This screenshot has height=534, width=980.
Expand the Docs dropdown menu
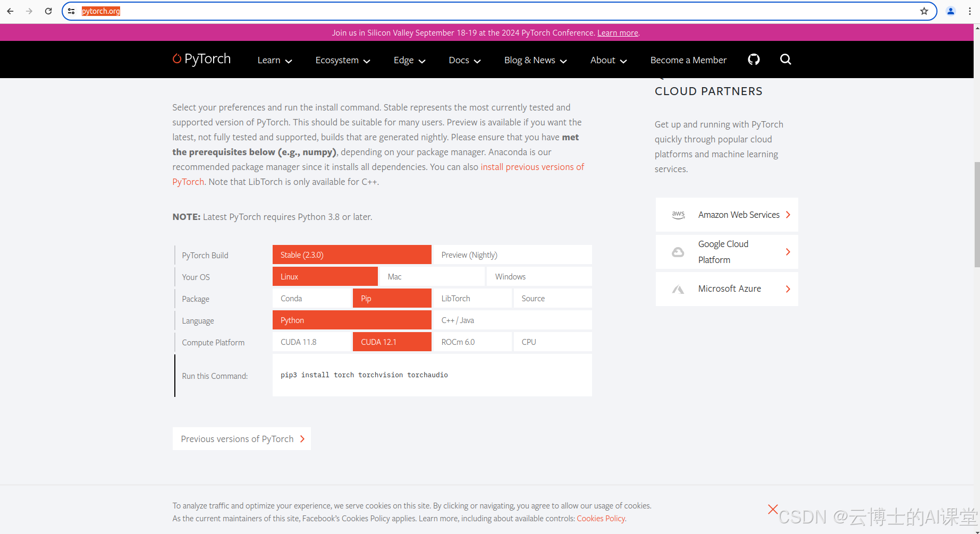464,60
